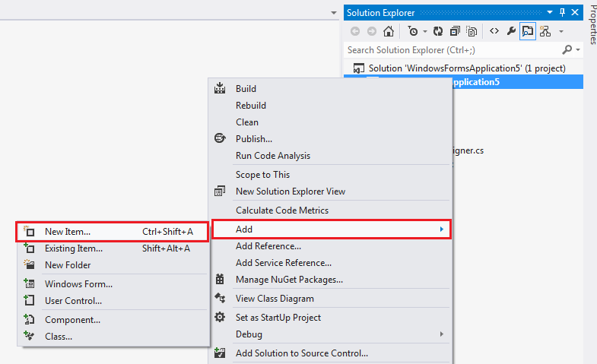Click the Forward arrow in Solution Explorer
Viewport: 597px width, 364px height.
[372, 31]
